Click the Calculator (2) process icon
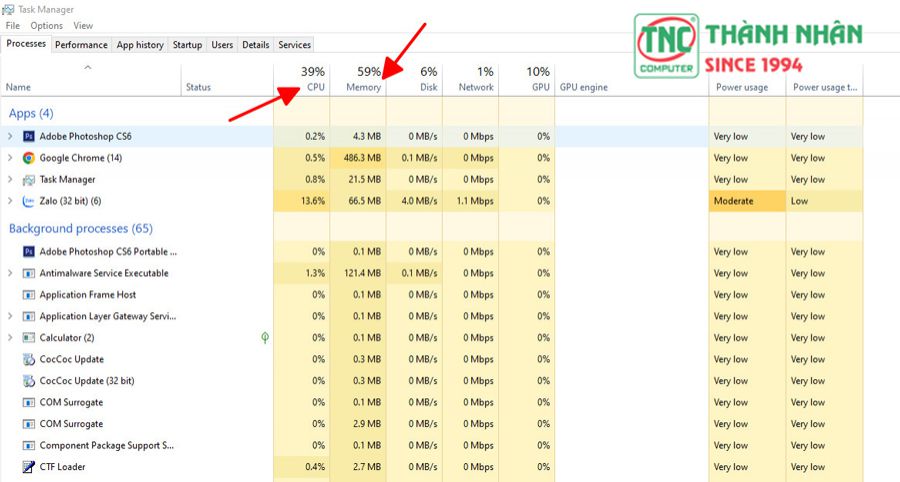The image size is (900, 482). click(29, 338)
